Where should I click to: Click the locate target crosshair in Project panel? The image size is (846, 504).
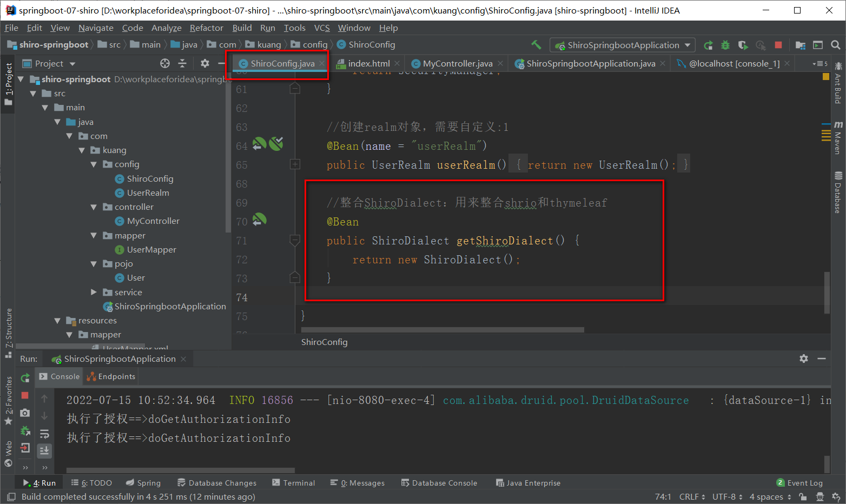(x=165, y=63)
